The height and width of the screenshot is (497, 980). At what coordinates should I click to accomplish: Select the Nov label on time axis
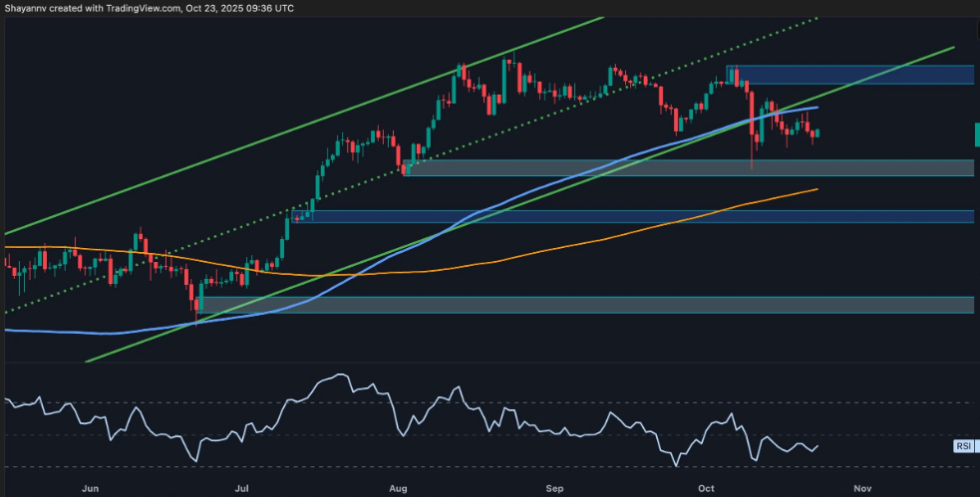(x=863, y=488)
